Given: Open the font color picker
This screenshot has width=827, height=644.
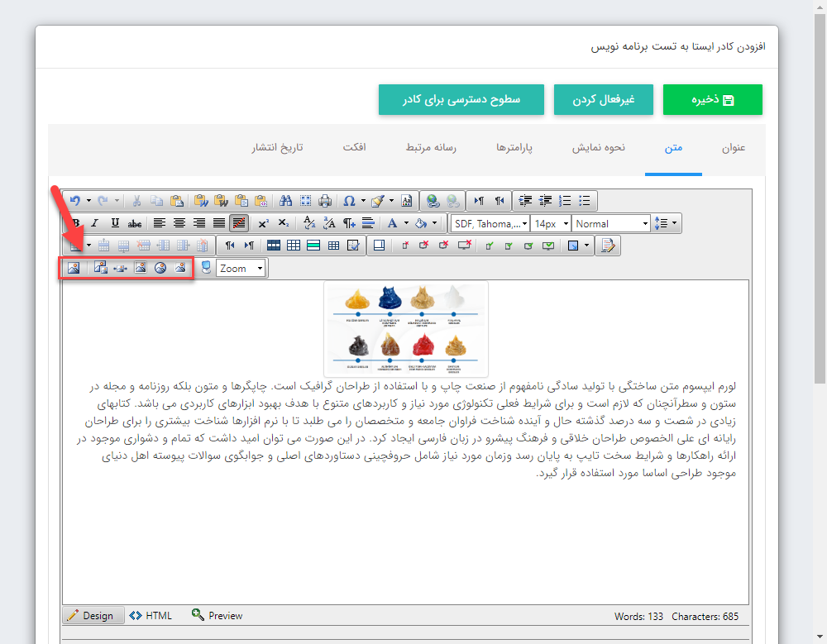Looking at the screenshot, I should click(395, 222).
